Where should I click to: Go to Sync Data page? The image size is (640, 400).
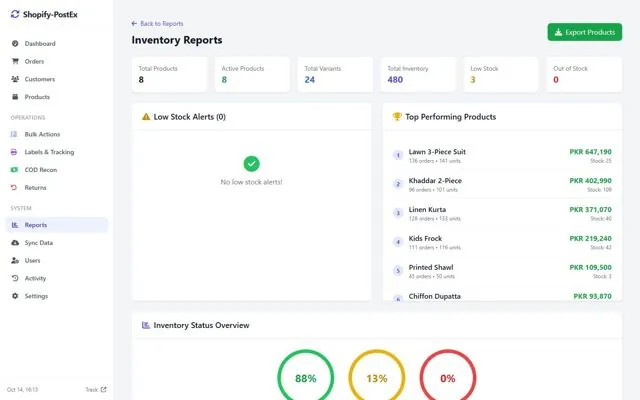pyautogui.click(x=57, y=242)
